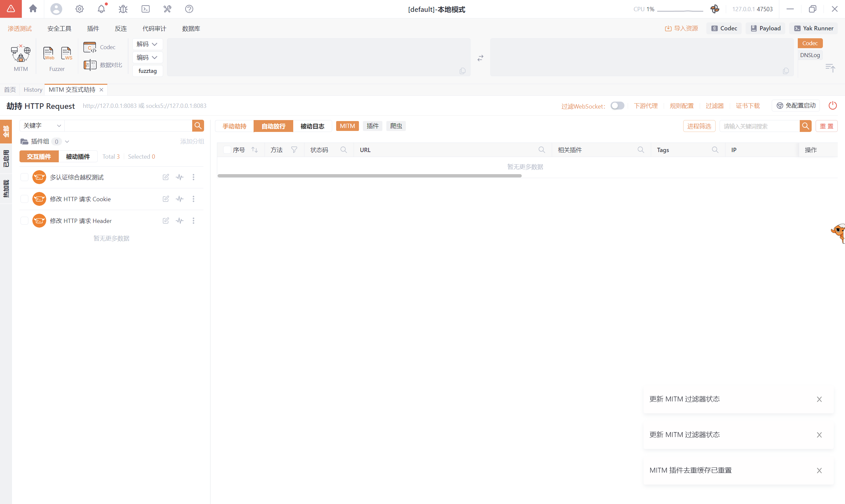
Task: Open the notifications bell icon
Action: coord(101,9)
